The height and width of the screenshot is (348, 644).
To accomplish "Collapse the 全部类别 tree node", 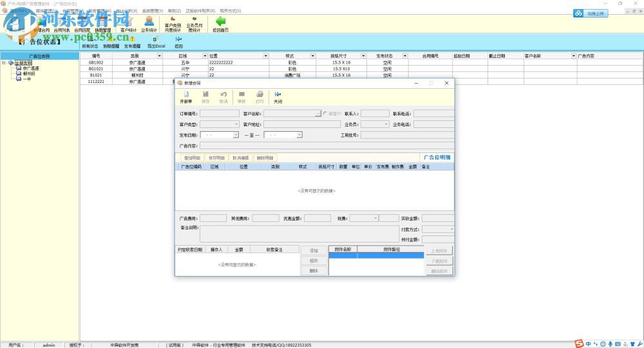I will pos(4,62).
